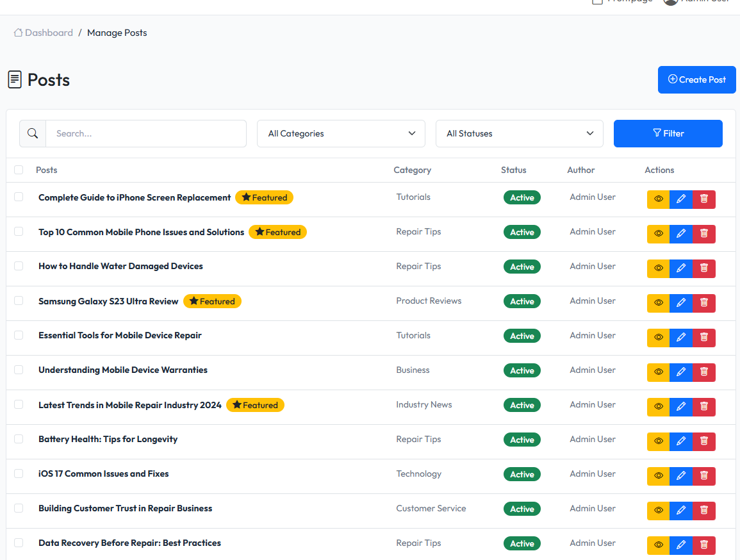Sort by the Category column header
This screenshot has width=740, height=560.
pyautogui.click(x=412, y=170)
